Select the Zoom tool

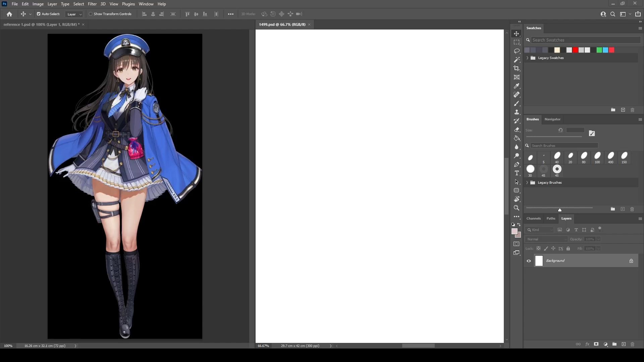517,208
